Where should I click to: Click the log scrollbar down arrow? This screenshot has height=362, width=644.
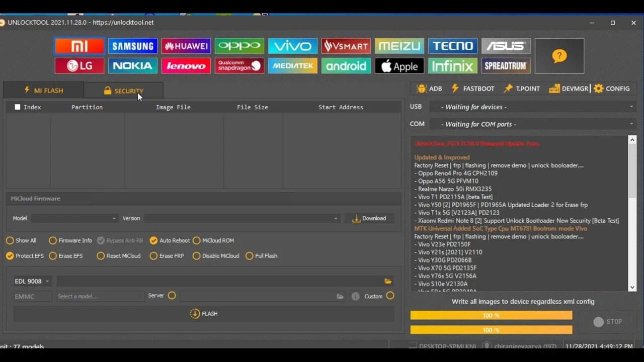pyautogui.click(x=632, y=288)
